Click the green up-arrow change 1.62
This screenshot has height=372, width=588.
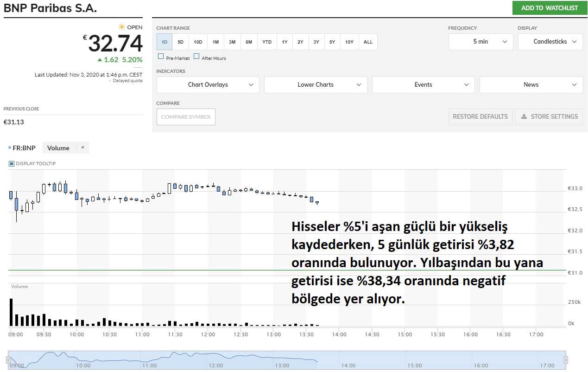pyautogui.click(x=108, y=60)
